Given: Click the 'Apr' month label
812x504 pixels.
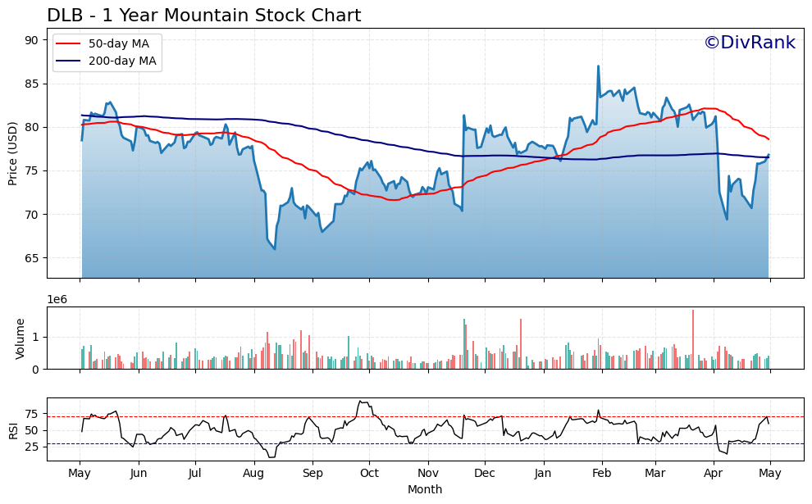Looking at the screenshot, I should [714, 473].
